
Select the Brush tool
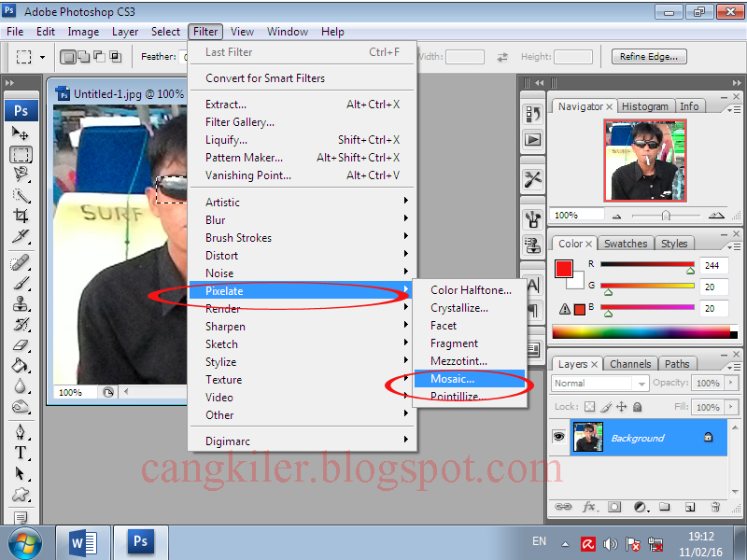coord(21,284)
